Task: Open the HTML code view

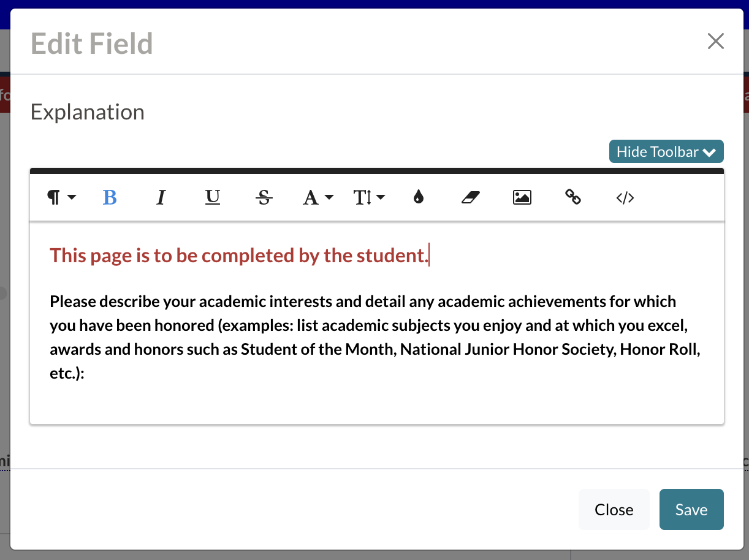Action: 625,197
